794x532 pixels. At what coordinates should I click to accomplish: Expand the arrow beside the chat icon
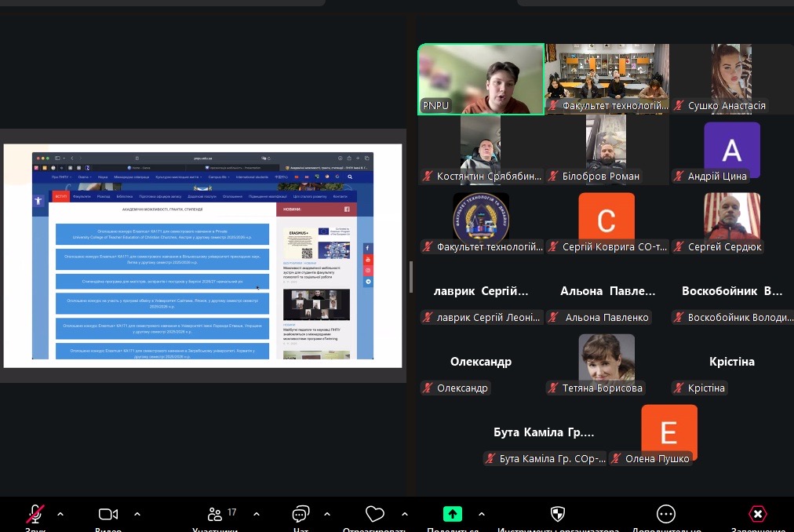(327, 515)
